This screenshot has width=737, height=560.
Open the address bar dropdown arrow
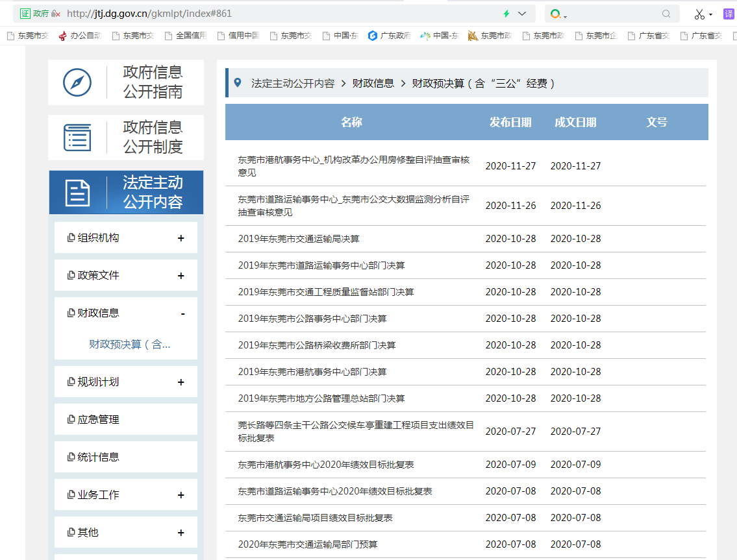coord(521,14)
